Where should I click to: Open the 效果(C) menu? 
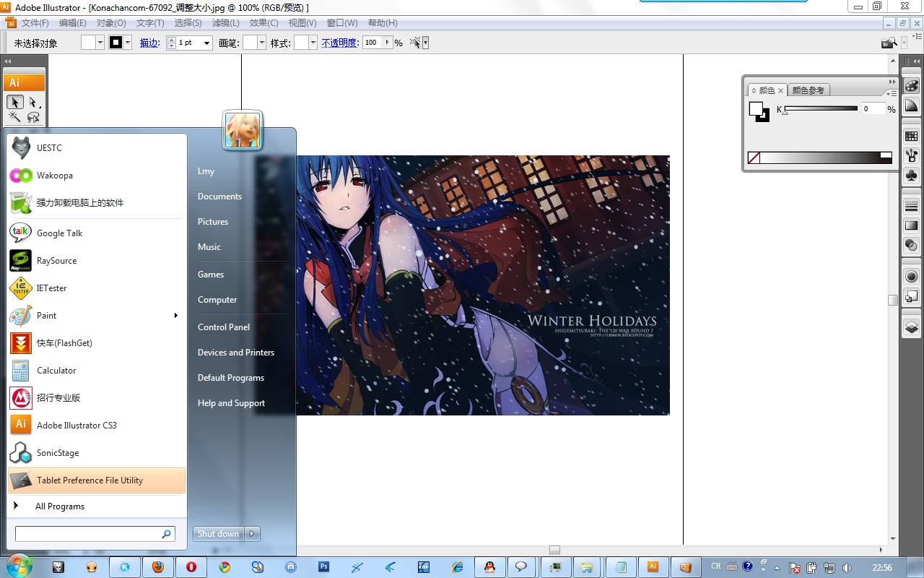click(x=263, y=23)
